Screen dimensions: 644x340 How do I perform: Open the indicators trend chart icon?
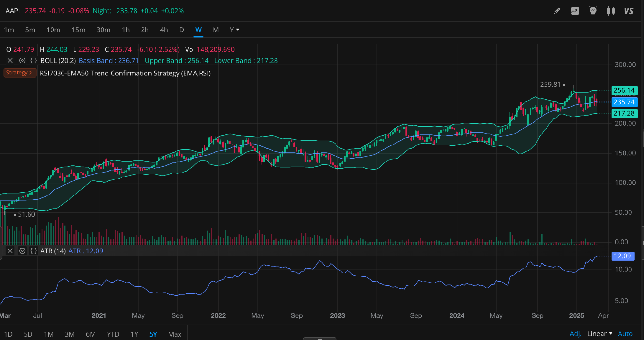[x=575, y=11]
